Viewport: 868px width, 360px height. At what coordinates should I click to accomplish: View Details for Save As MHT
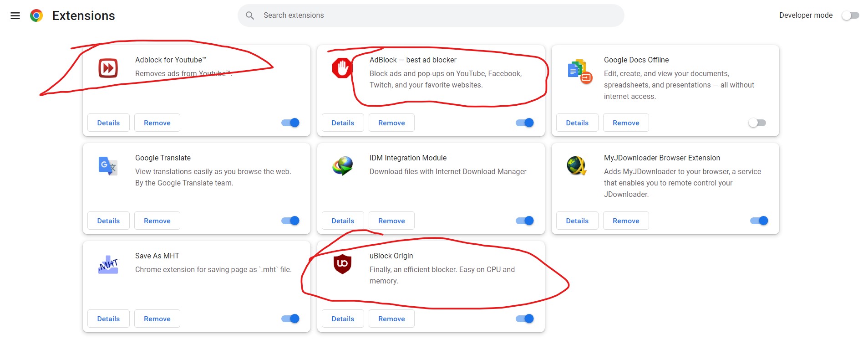(108, 319)
